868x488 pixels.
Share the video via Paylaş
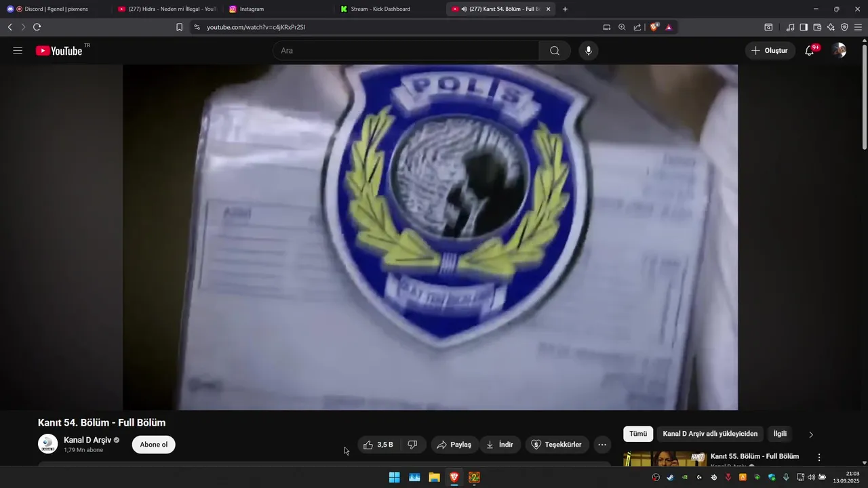(x=454, y=445)
